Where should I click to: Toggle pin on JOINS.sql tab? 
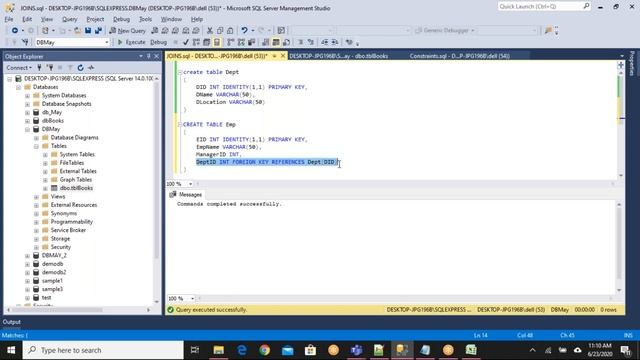274,56
